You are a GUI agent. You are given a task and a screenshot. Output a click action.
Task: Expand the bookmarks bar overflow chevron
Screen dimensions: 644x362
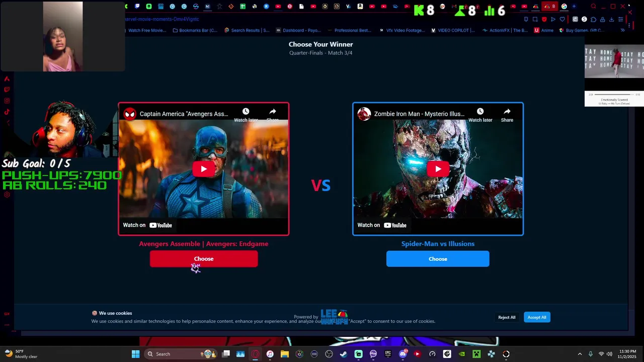click(622, 30)
